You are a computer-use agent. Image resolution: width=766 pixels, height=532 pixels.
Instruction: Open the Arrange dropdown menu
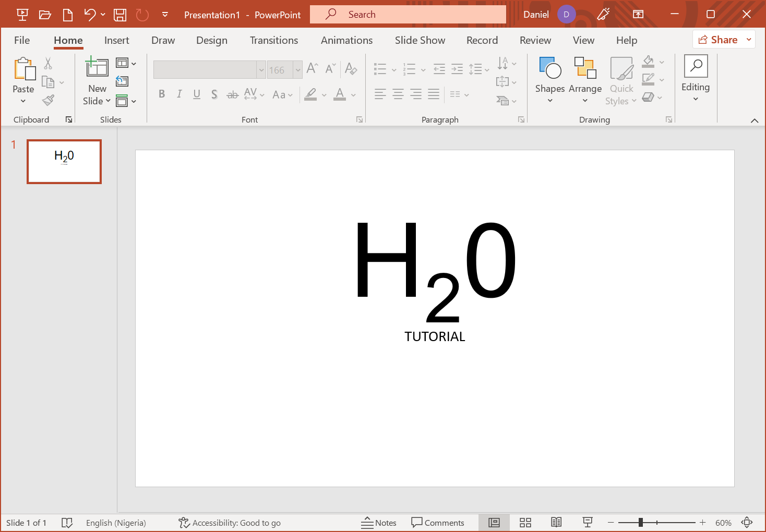(x=585, y=79)
